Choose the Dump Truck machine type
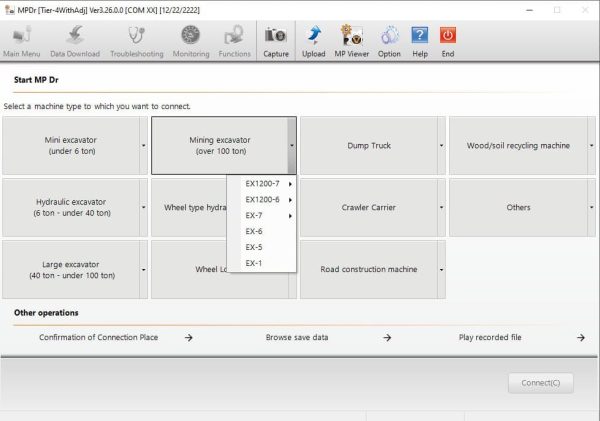This screenshot has height=421, width=600. (x=369, y=145)
